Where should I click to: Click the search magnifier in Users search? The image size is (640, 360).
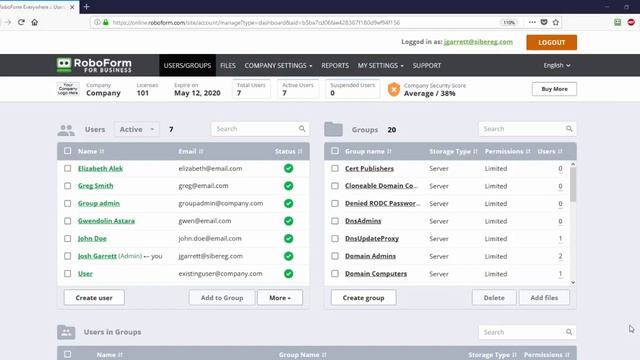(x=302, y=129)
